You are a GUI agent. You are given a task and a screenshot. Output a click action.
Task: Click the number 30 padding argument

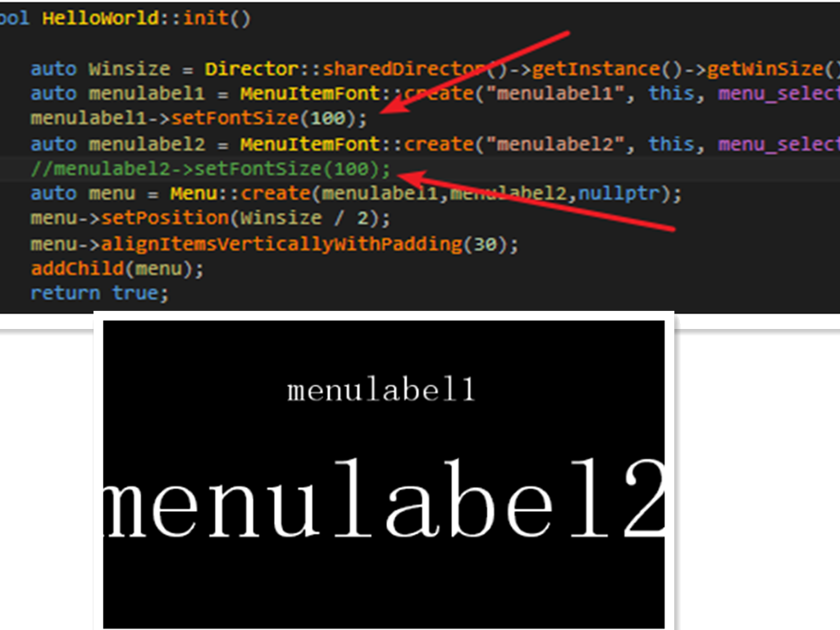click(485, 244)
